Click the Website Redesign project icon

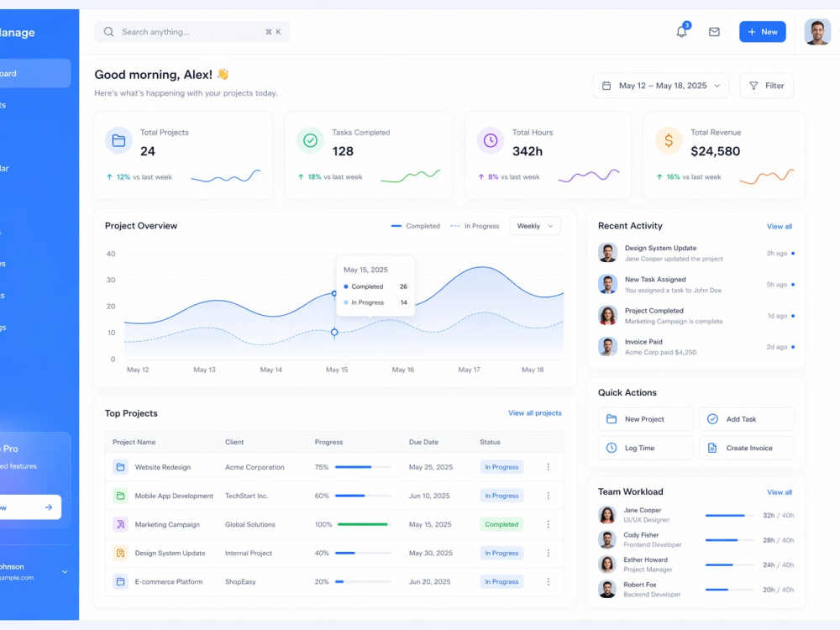pos(120,467)
